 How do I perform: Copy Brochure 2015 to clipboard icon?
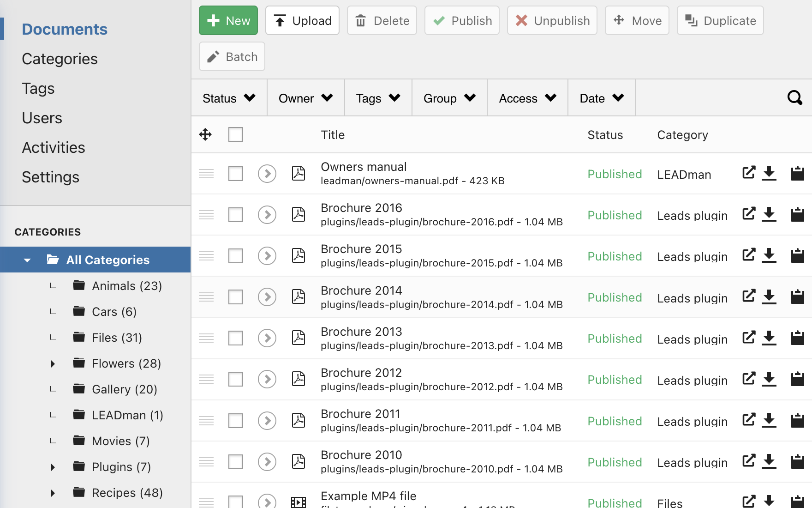click(797, 256)
